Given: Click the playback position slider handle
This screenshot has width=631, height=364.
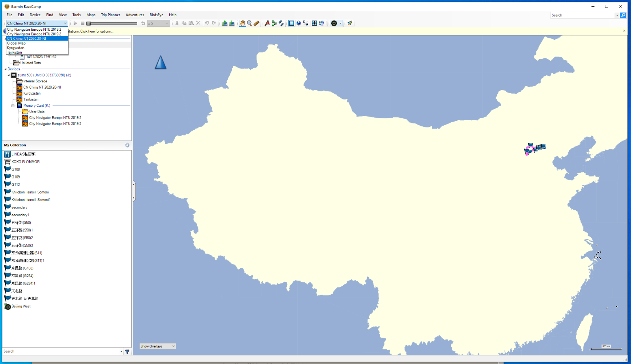Looking at the screenshot, I should pyautogui.click(x=89, y=23).
